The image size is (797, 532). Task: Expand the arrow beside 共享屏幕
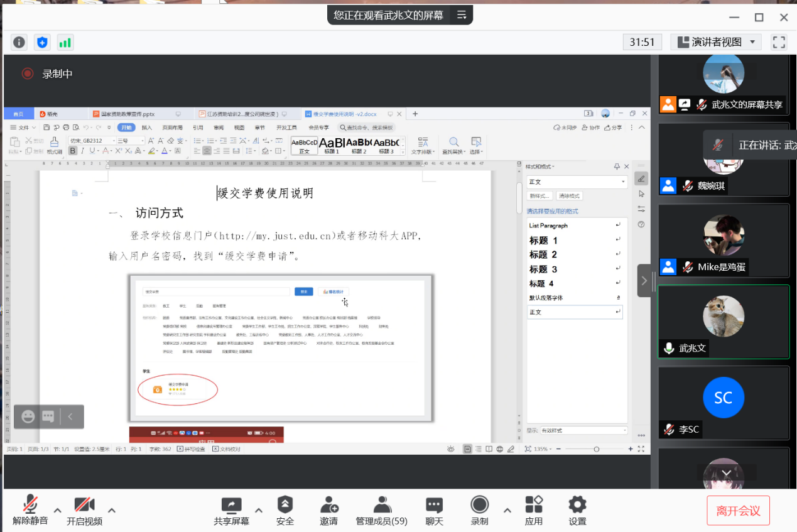[x=258, y=510]
